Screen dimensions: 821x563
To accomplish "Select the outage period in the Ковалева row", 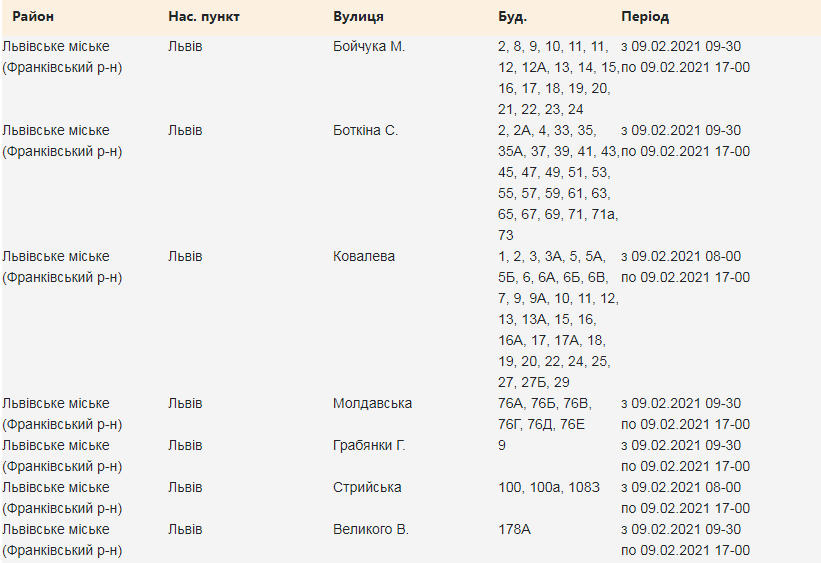I will tap(685, 266).
